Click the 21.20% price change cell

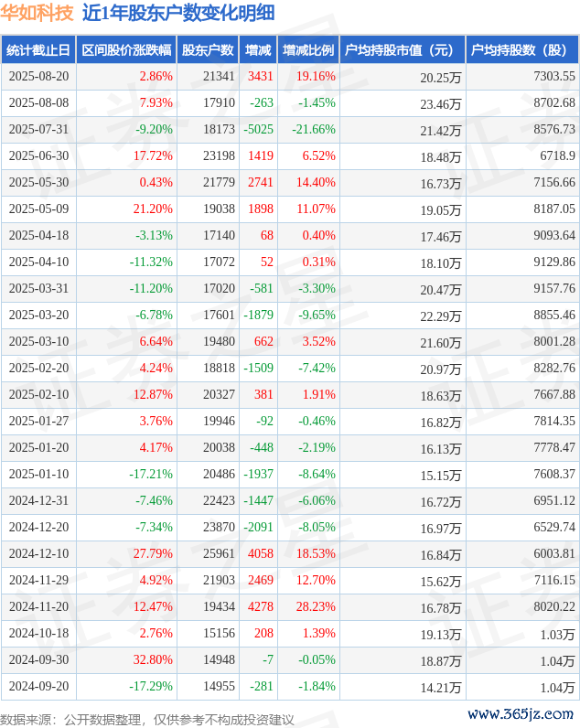coord(153,209)
